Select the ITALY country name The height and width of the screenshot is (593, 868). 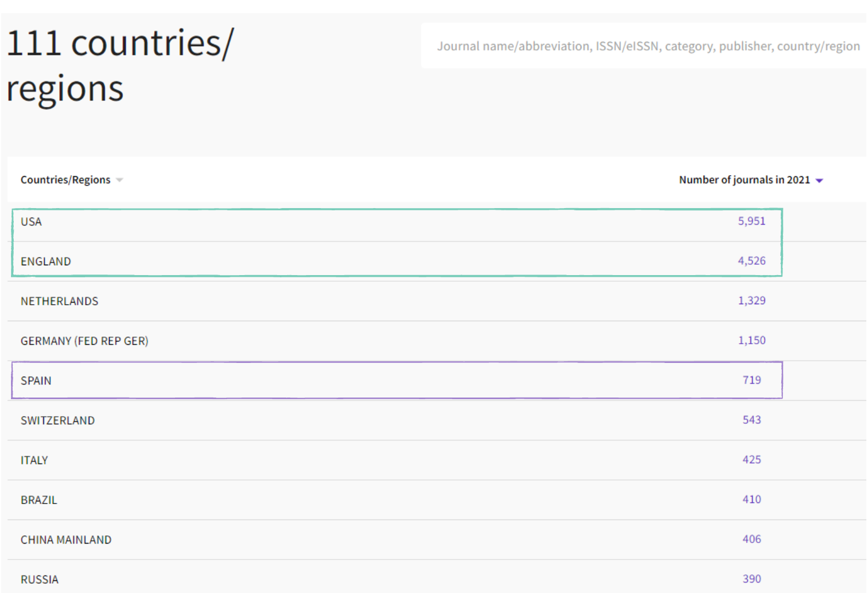click(x=34, y=461)
